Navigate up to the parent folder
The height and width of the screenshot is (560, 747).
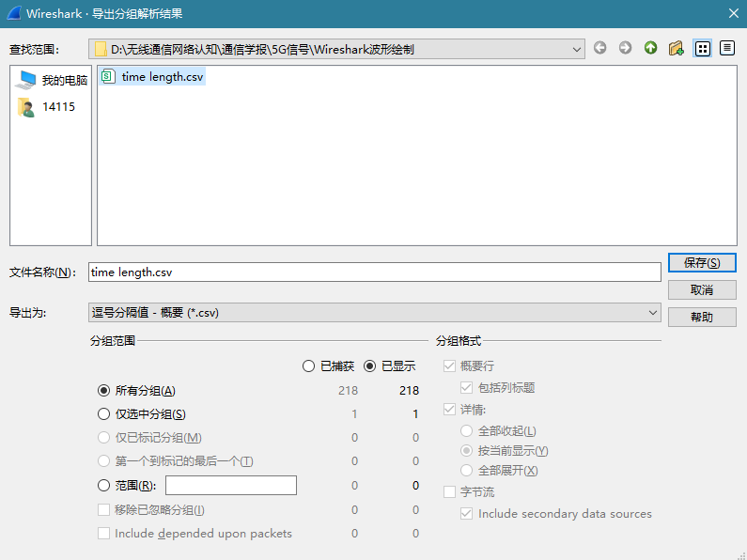tap(651, 48)
